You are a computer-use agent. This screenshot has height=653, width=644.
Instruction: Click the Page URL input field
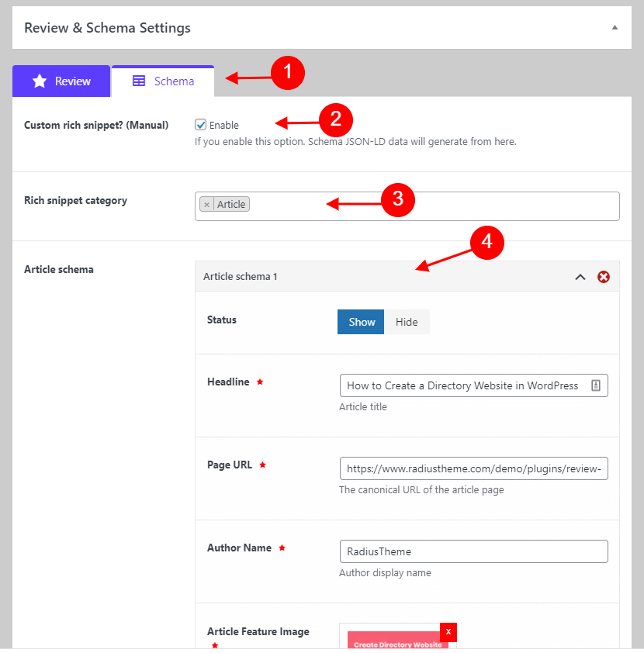click(x=473, y=468)
